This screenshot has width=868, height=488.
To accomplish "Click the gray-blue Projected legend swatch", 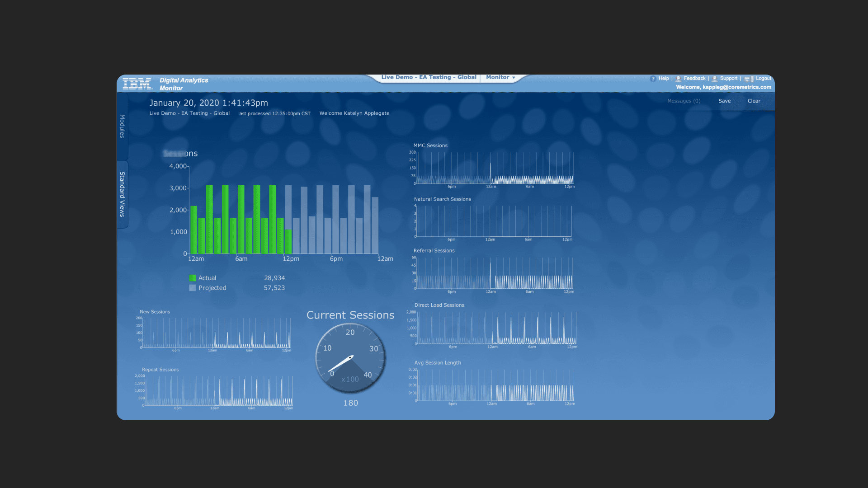I will click(x=193, y=288).
